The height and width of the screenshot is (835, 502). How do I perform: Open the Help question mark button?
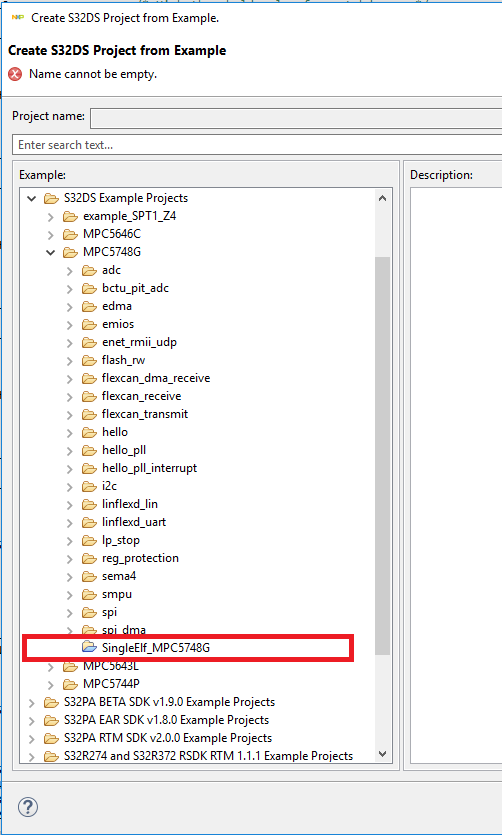pyautogui.click(x=28, y=807)
